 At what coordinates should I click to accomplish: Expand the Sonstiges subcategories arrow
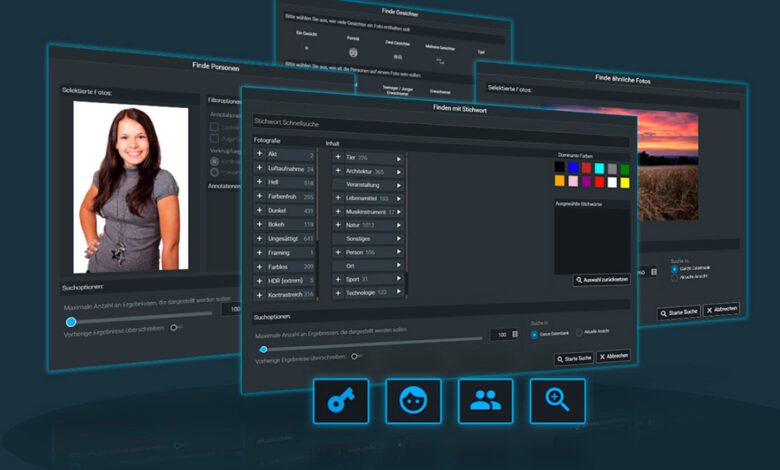click(398, 239)
